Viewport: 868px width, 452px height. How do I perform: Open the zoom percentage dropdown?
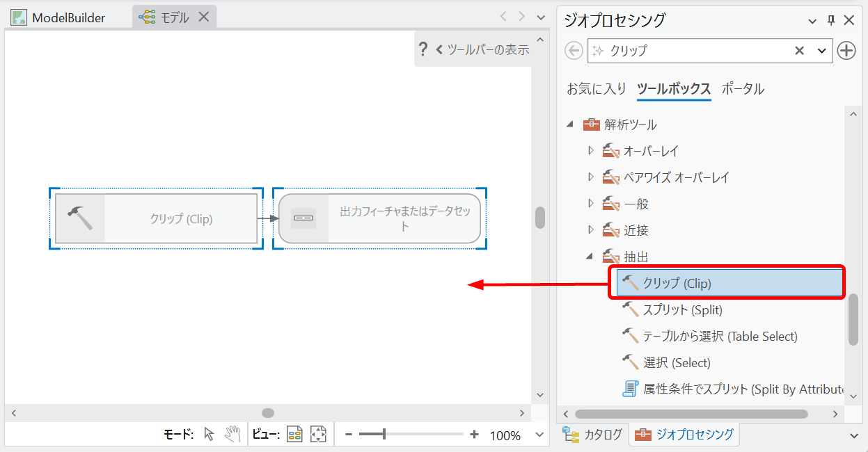pos(539,435)
